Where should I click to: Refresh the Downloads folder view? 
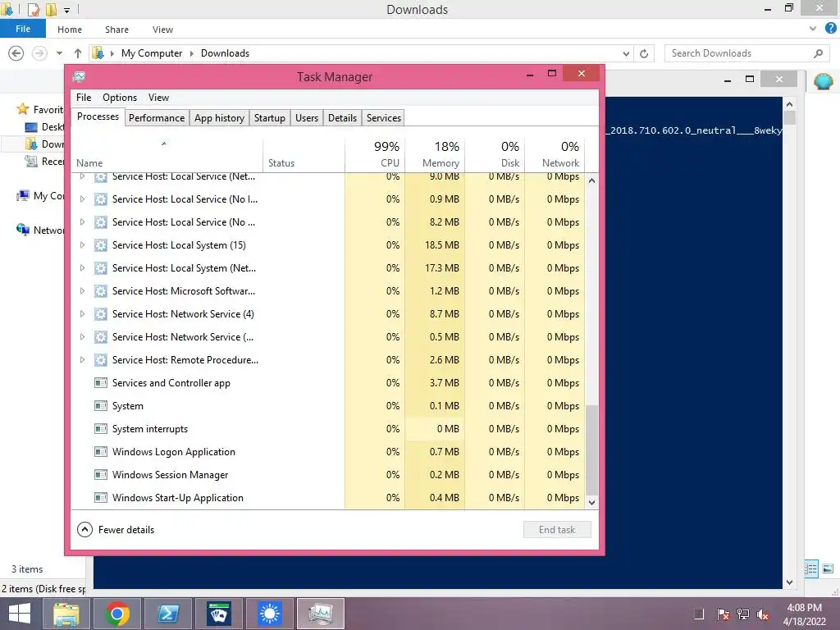644,53
